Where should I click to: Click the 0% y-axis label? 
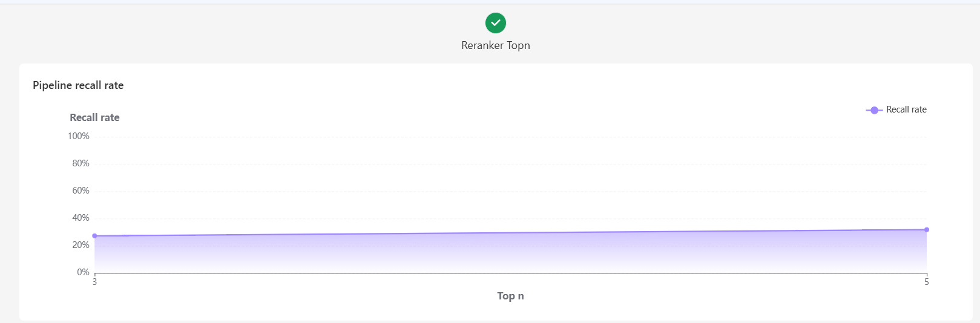(83, 272)
